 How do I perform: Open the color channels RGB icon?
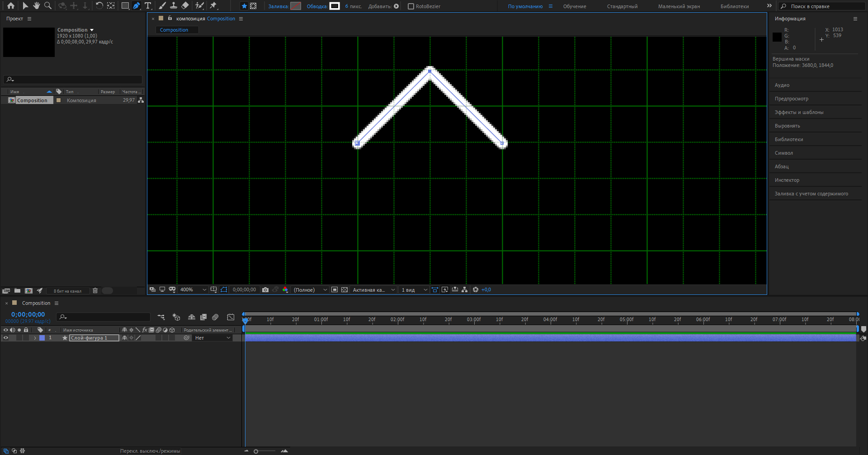tap(285, 290)
